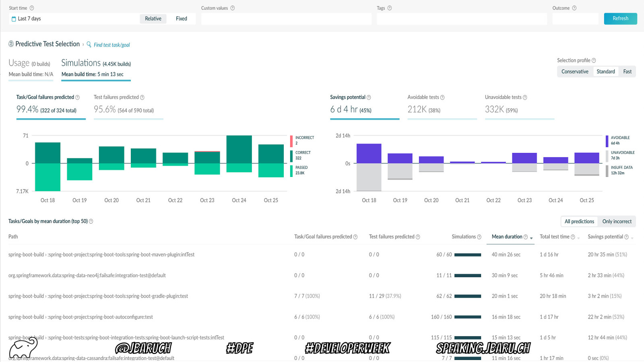Open Total test time column help icon
This screenshot has height=362, width=644.
point(573,237)
